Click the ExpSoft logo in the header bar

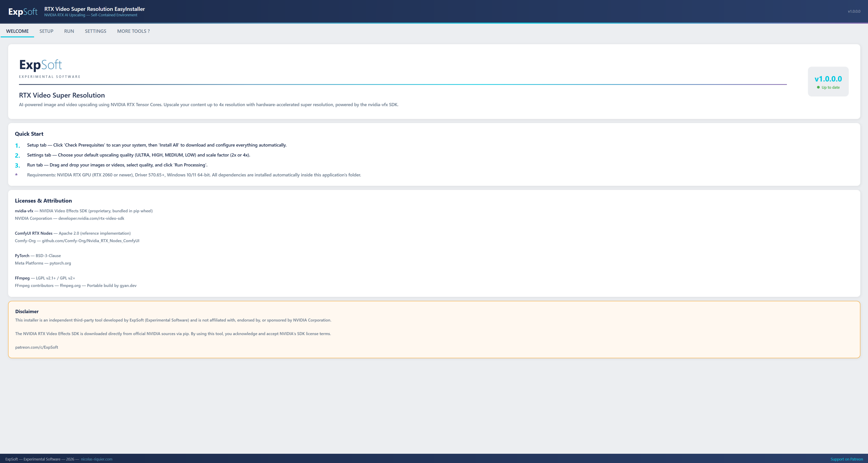tap(23, 12)
